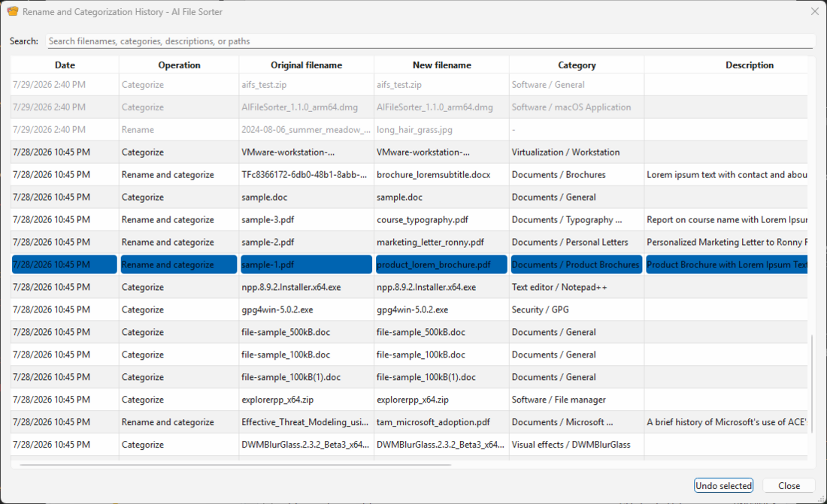
Task: Select the tam_microsoft_adoption.pdf row
Action: 409,422
